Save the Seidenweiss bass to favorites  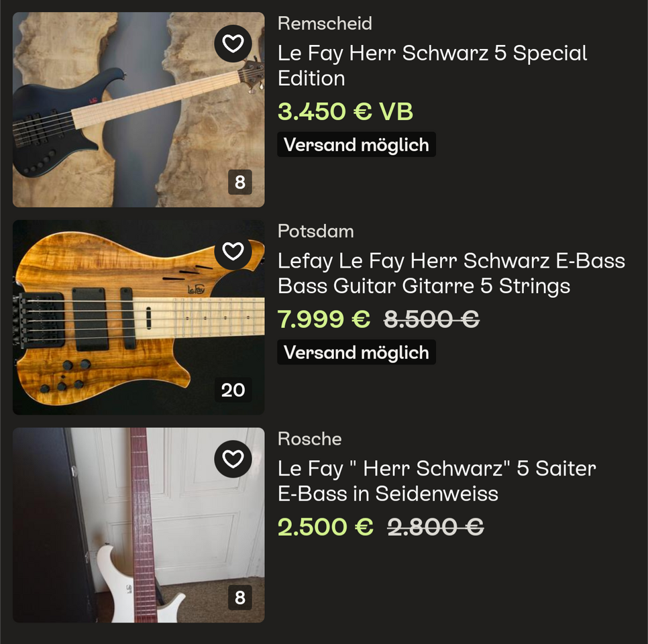(x=233, y=459)
